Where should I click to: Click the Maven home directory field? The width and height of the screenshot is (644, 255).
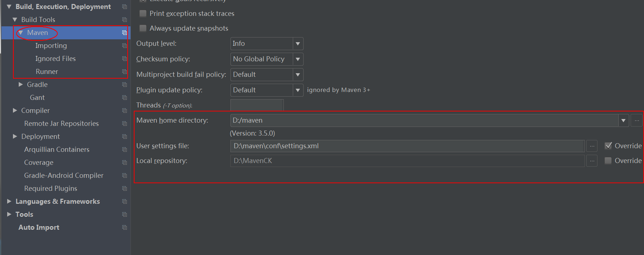[x=424, y=120]
